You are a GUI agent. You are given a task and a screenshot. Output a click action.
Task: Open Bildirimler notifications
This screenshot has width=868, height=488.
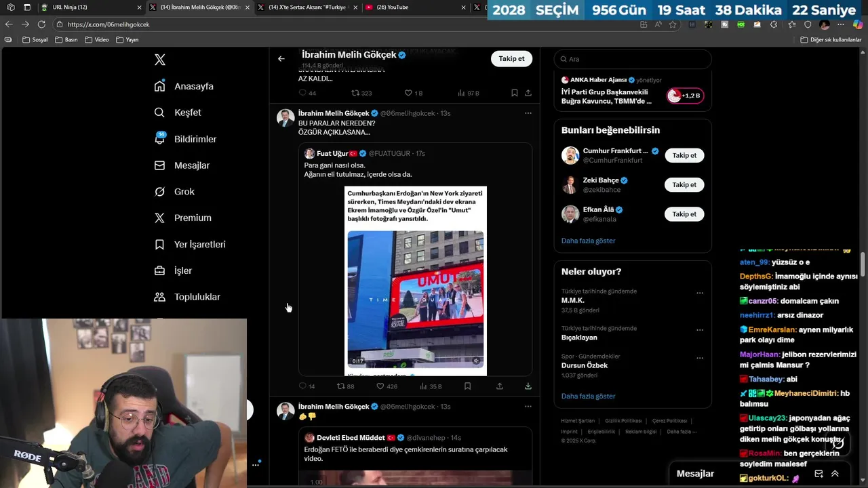pos(185,139)
